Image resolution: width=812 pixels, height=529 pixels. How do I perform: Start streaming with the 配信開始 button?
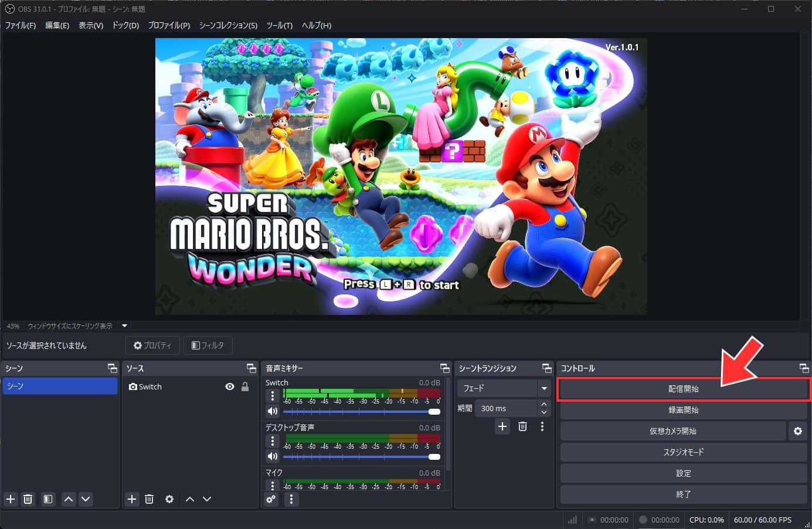click(x=684, y=389)
